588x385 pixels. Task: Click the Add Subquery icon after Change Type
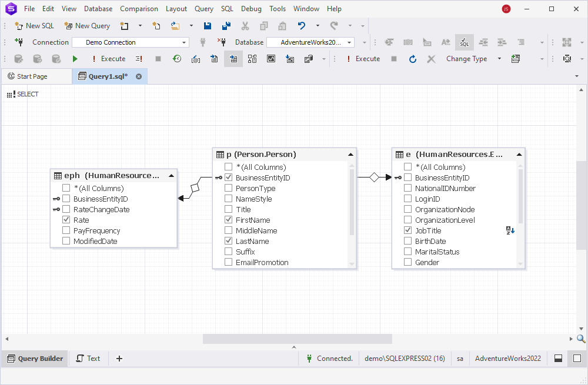coord(516,59)
